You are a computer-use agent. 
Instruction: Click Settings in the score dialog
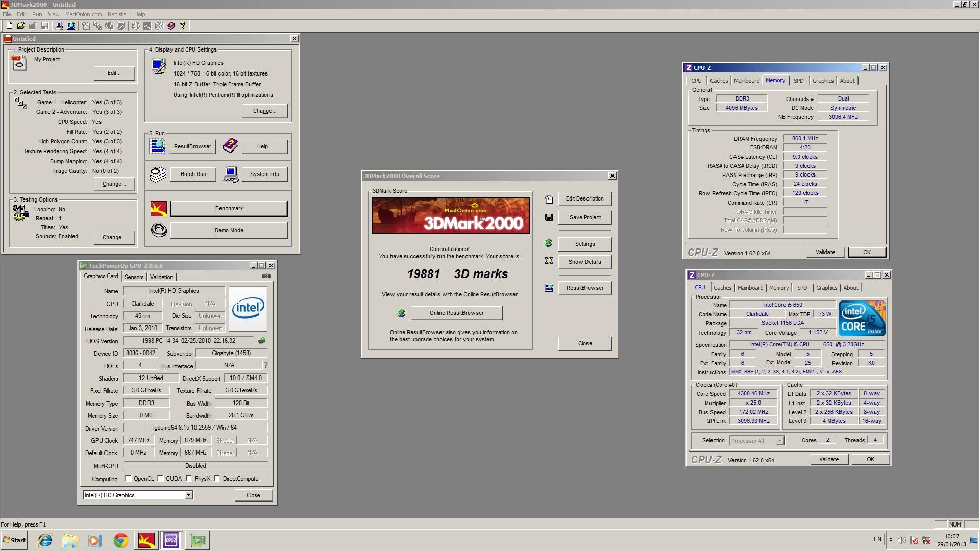584,244
